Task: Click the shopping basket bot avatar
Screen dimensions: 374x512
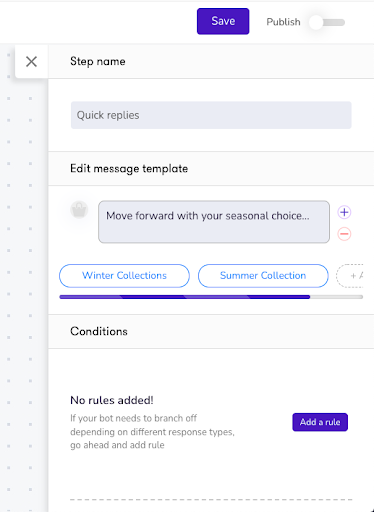Action: click(79, 210)
